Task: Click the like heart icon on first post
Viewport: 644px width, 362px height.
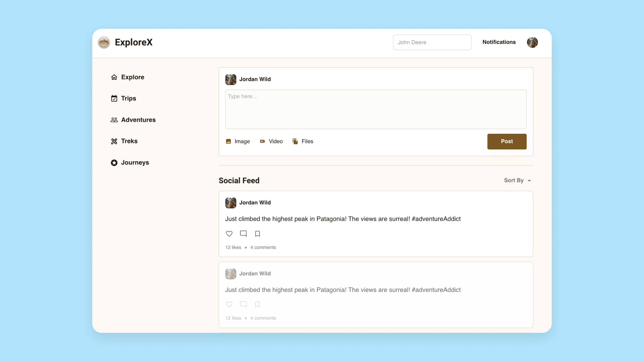Action: coord(229,233)
